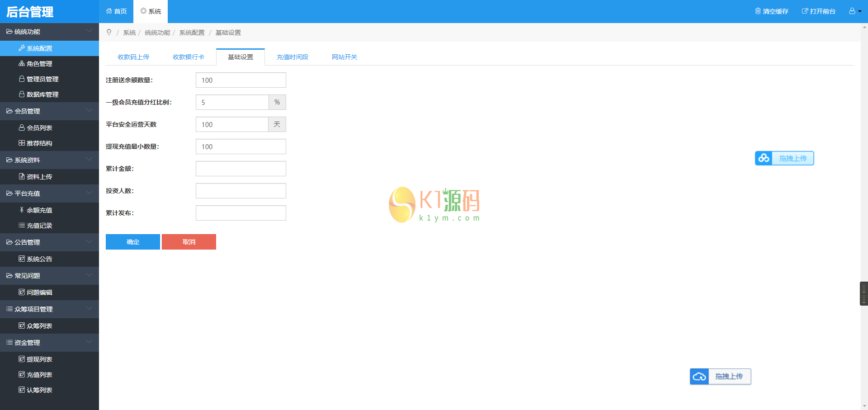Collapse the 资金管理 section chevron
This screenshot has height=410, width=868.
pos(89,343)
